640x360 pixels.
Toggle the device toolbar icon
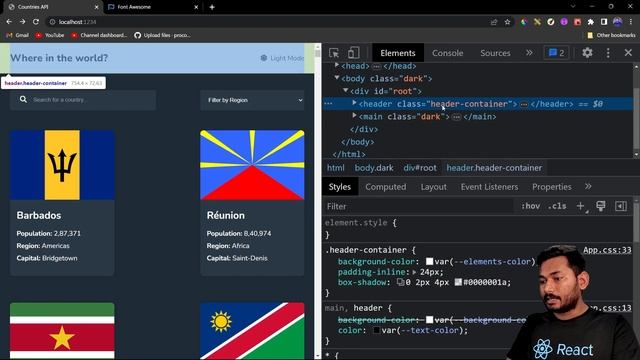coord(353,53)
